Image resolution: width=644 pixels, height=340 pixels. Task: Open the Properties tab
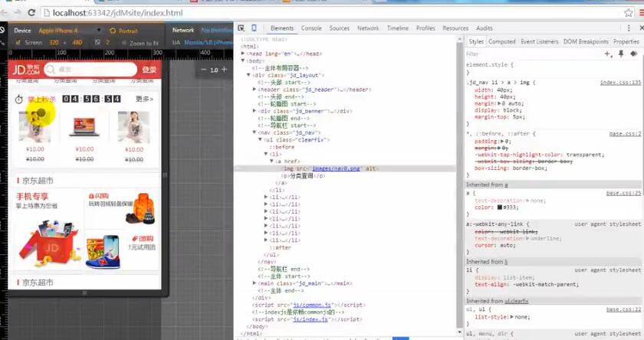pyautogui.click(x=626, y=41)
